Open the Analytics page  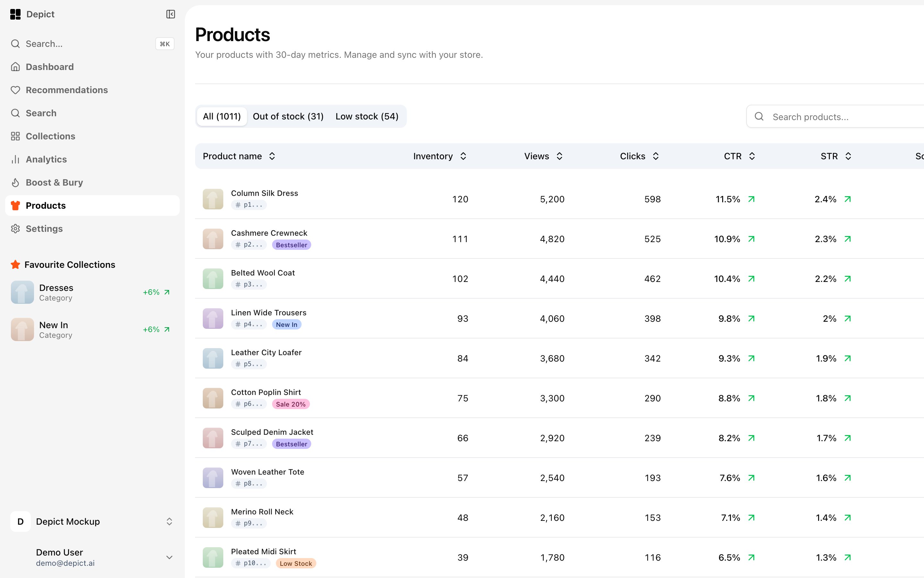tap(92, 159)
